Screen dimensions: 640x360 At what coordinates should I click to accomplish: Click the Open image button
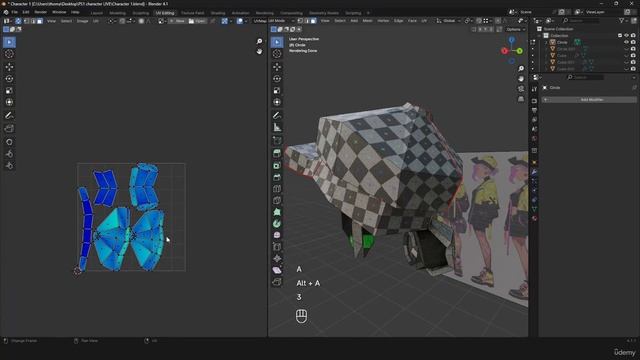coord(197,21)
